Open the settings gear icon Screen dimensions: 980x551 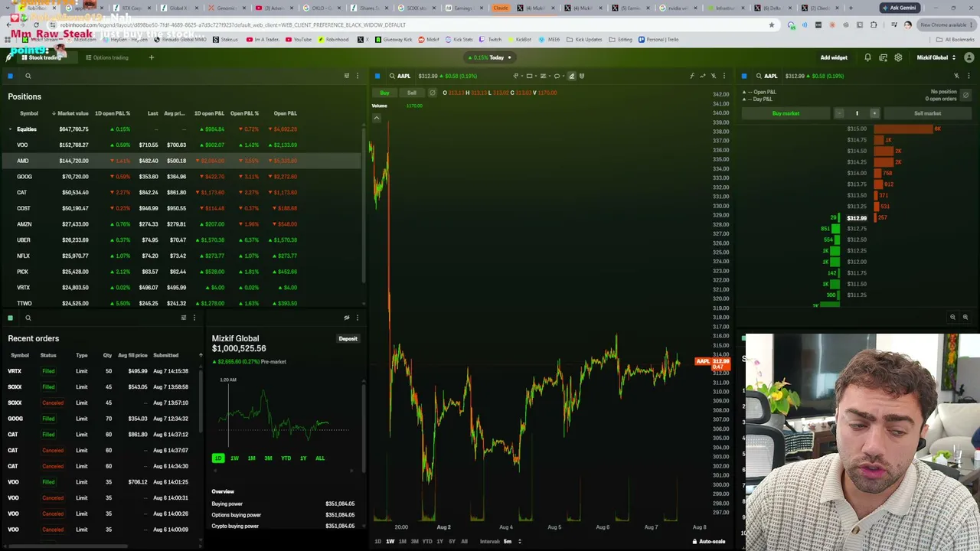pyautogui.click(x=898, y=57)
